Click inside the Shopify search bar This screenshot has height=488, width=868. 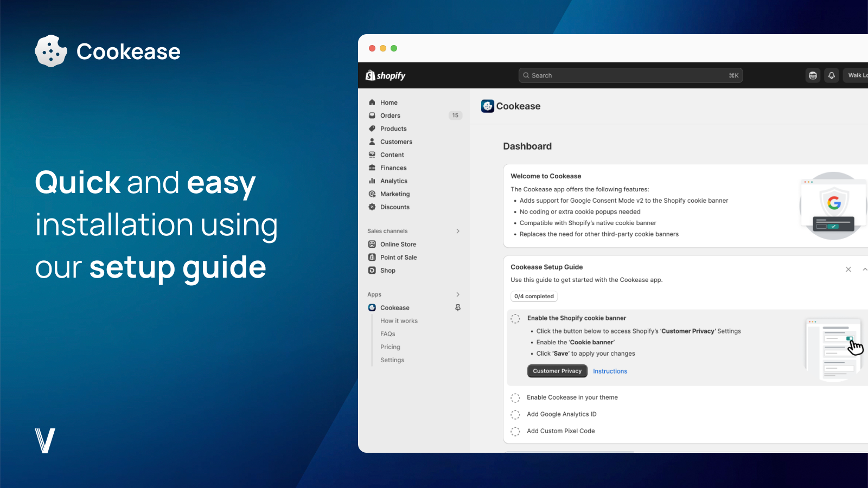pyautogui.click(x=630, y=75)
